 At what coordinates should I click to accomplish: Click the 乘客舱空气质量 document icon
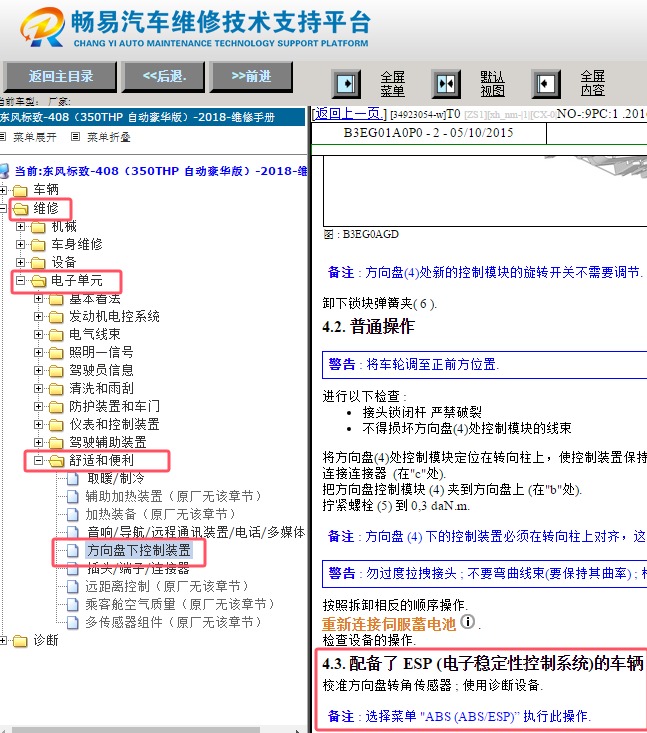tap(72, 604)
